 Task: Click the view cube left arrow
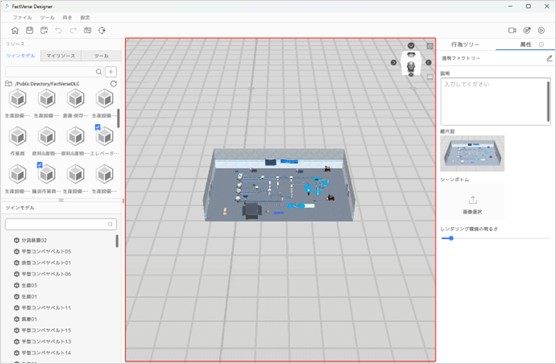[x=394, y=62]
